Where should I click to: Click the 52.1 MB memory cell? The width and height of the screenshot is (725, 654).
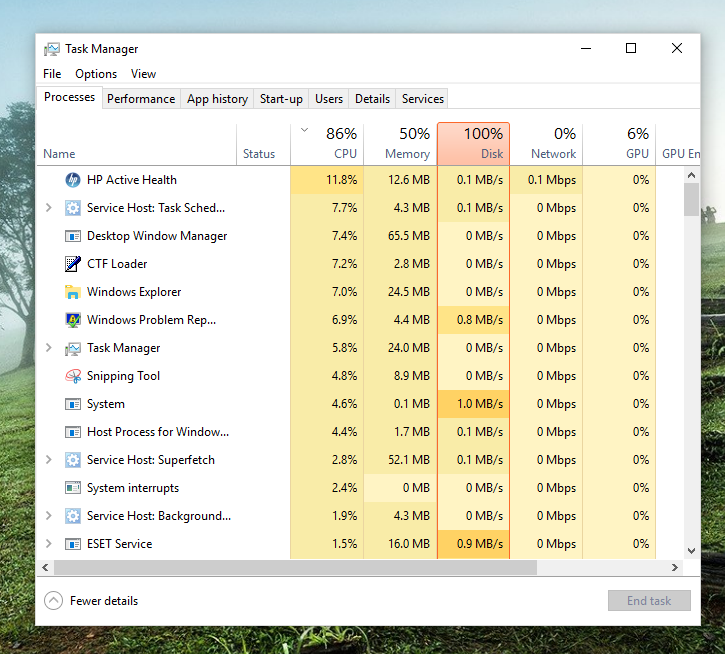pos(400,460)
